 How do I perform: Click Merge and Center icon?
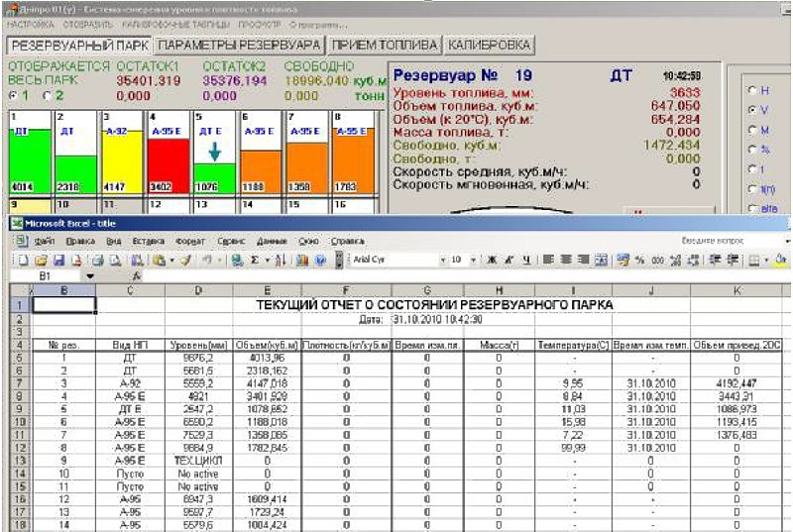tap(601, 260)
